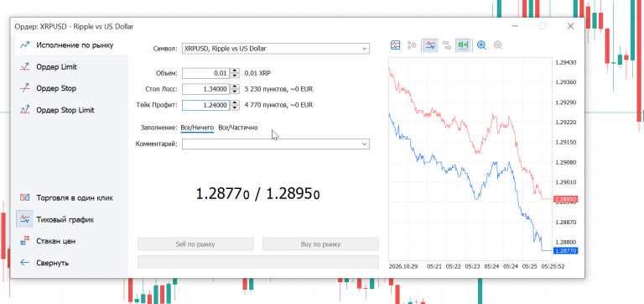Click time axis label 05:23
This screenshot has height=304, width=644.
472,266
